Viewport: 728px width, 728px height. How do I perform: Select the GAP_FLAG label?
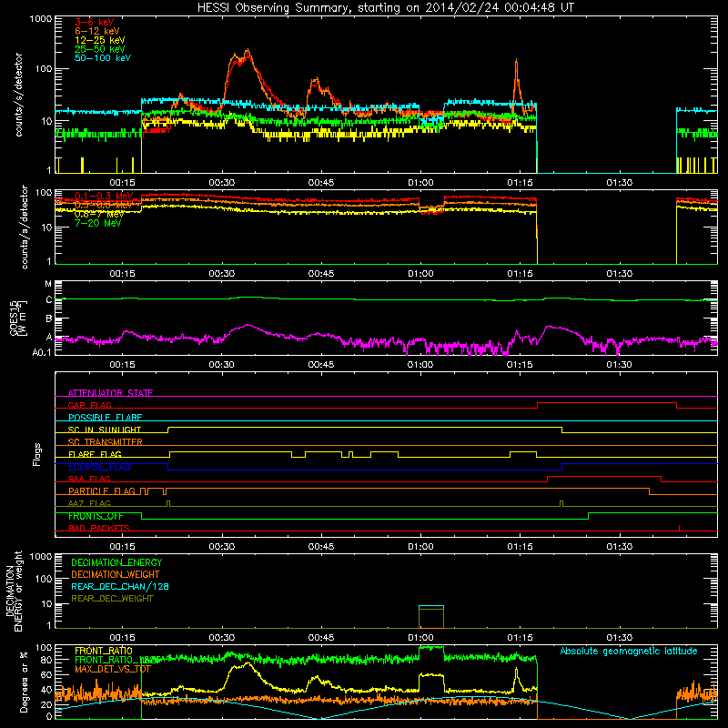coord(89,405)
